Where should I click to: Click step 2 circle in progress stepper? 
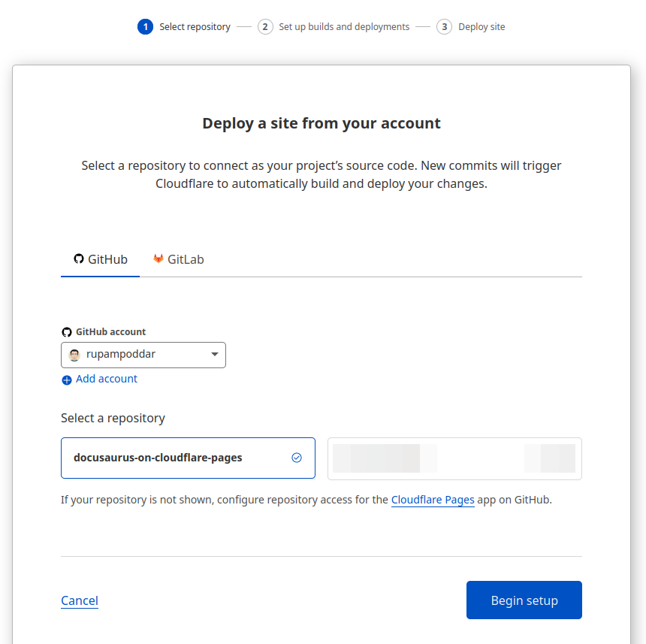point(265,27)
